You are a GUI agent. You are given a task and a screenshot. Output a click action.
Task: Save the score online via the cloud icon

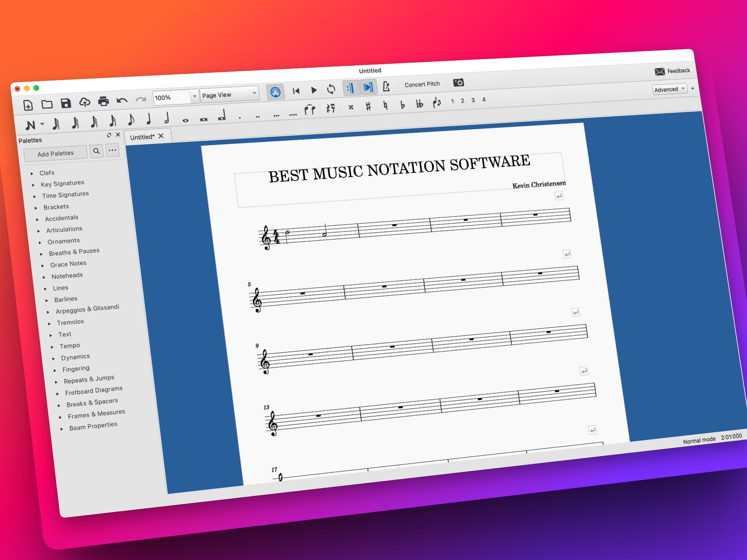85,102
